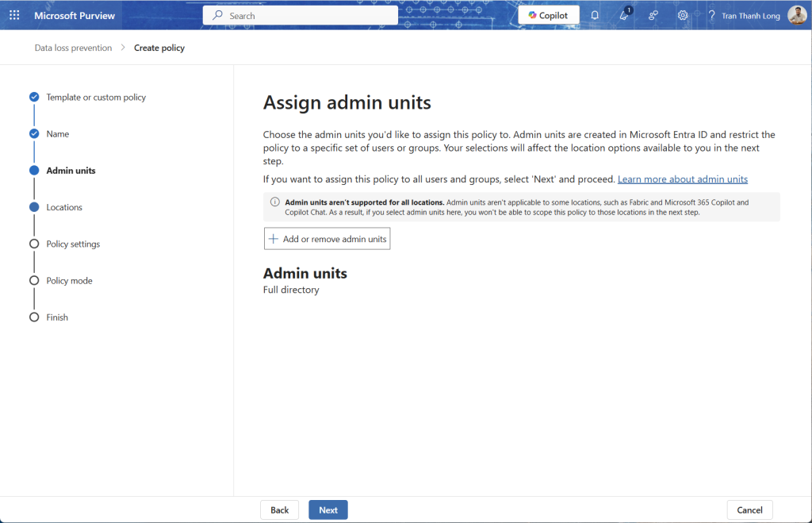The width and height of the screenshot is (812, 523).
Task: Select the Name step in wizard
Action: click(58, 134)
